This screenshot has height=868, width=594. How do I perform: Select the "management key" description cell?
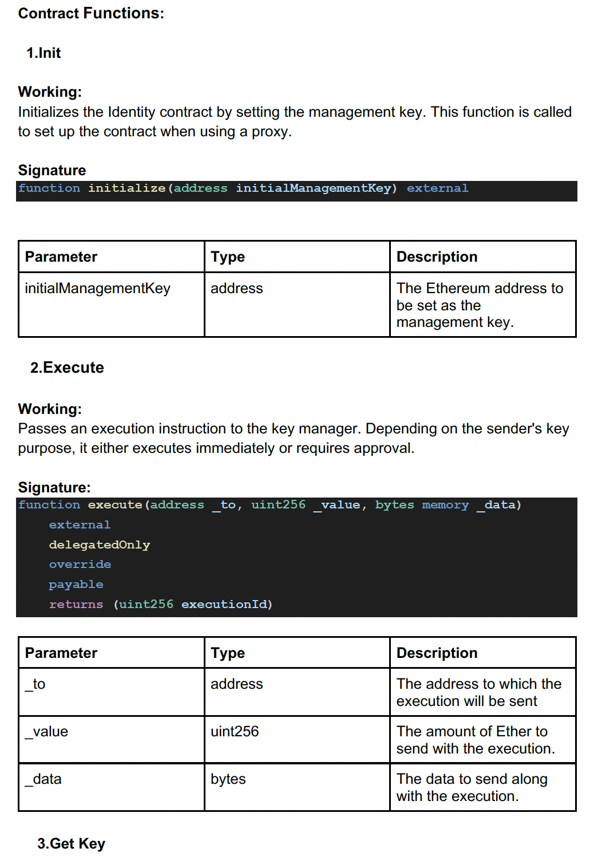pyautogui.click(x=480, y=305)
